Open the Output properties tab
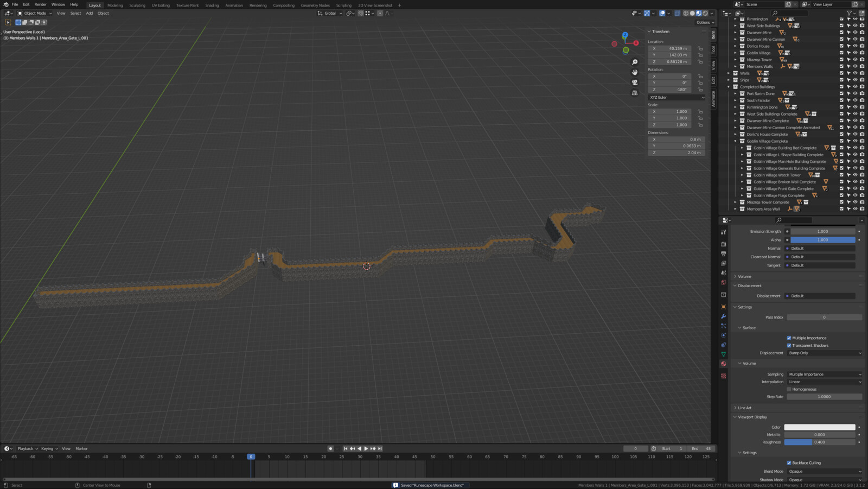The height and width of the screenshot is (489, 868). [x=724, y=253]
